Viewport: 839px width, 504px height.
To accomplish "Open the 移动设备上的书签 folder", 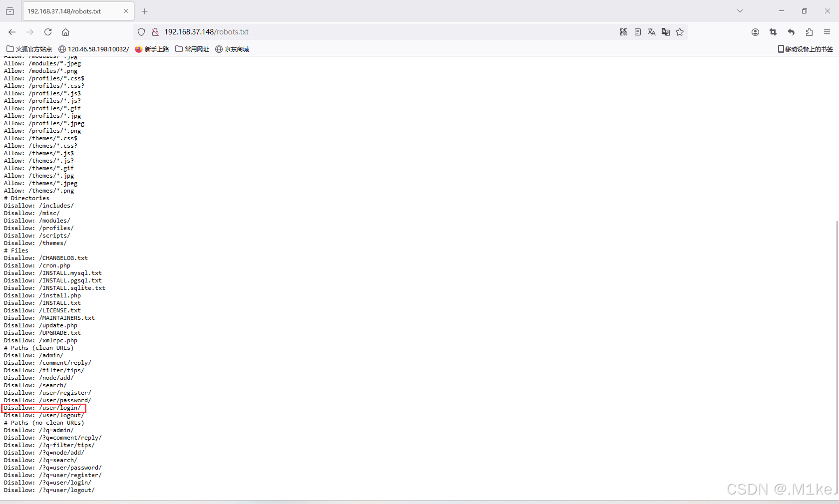I will (x=806, y=49).
